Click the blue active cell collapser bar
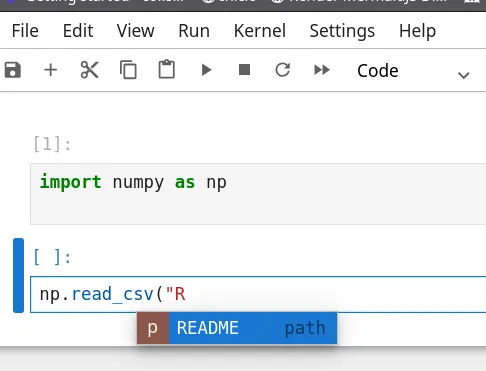The image size is (486, 371). [x=18, y=276]
